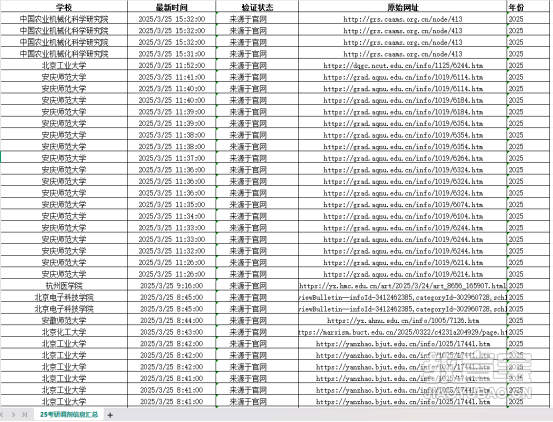553x422 pixels.
Task: Select the 验证状态 header cell
Action: tap(257, 7)
